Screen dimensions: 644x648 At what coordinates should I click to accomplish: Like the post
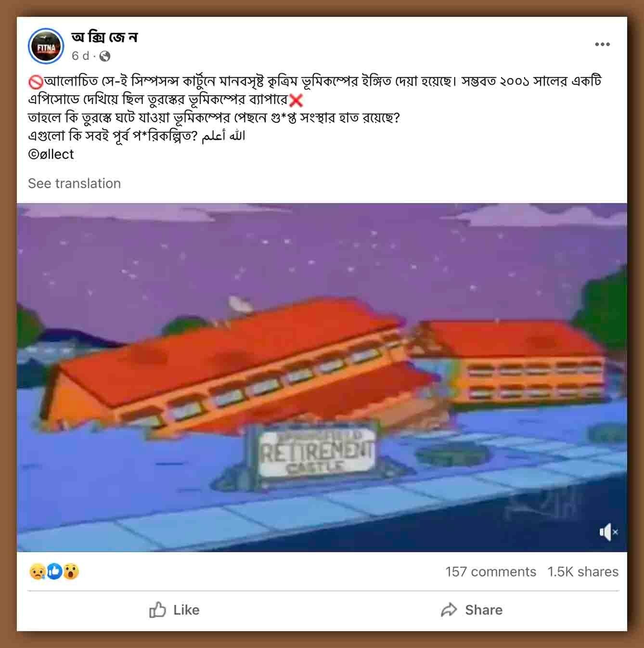[174, 609]
